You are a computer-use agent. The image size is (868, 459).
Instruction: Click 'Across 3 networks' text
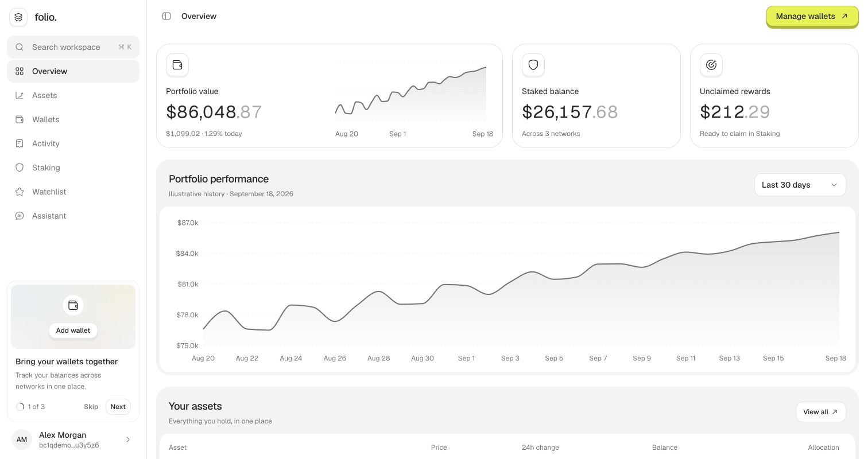click(551, 134)
